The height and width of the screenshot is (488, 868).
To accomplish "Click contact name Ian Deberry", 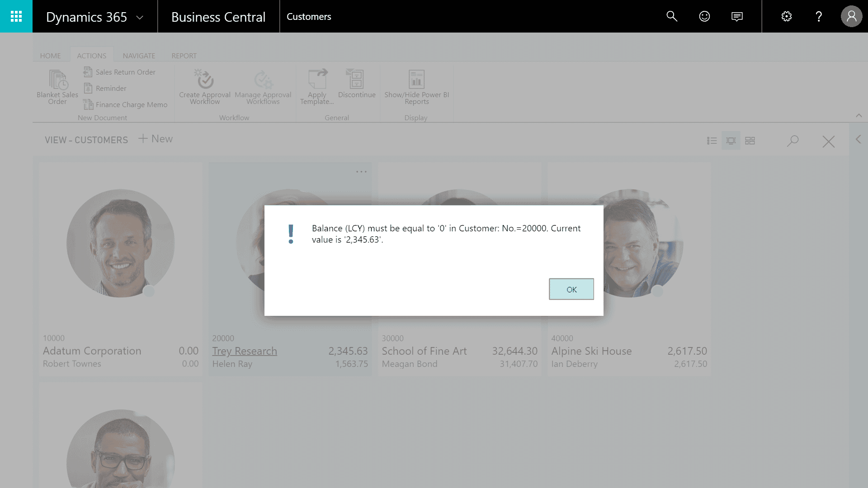I will click(574, 364).
